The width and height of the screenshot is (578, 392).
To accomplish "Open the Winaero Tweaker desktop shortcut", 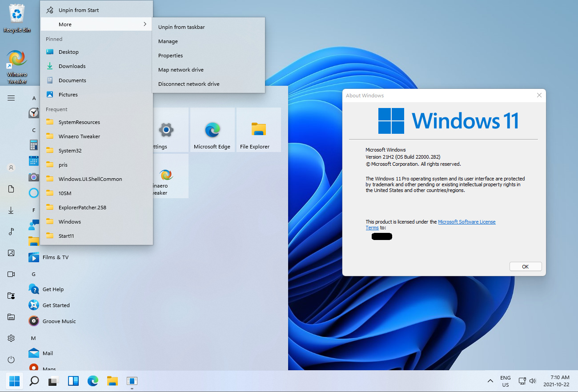I will (16, 59).
